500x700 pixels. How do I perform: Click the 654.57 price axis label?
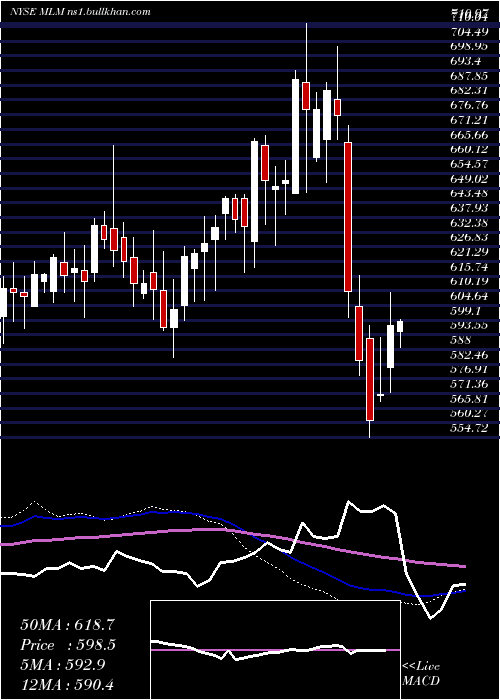coord(470,164)
